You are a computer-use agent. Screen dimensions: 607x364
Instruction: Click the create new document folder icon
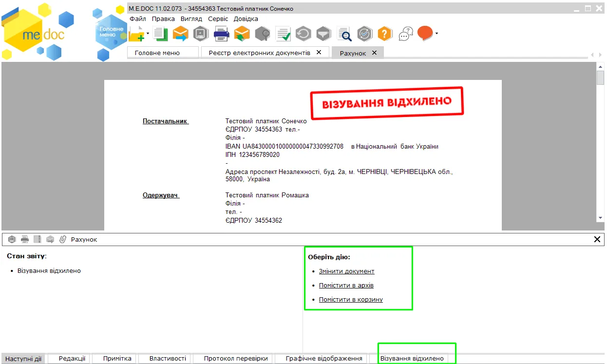tap(136, 34)
